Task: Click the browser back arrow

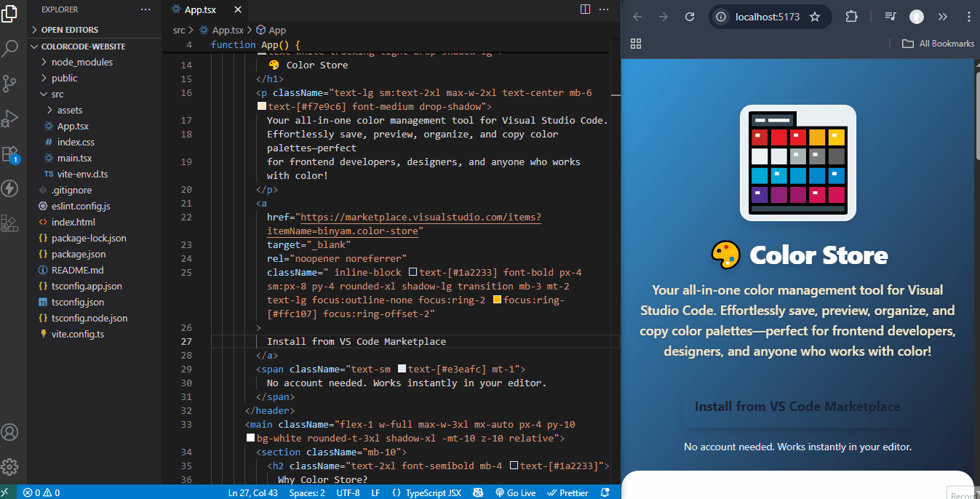Action: pyautogui.click(x=637, y=17)
